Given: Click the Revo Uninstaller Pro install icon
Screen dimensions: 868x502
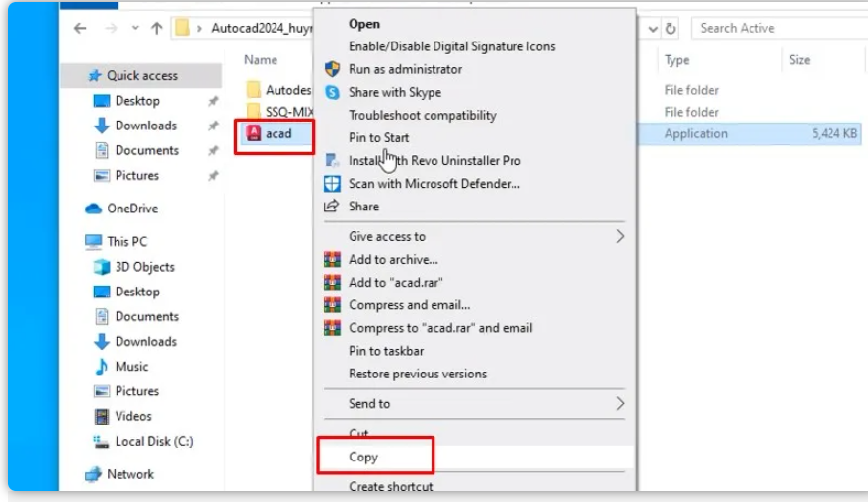Looking at the screenshot, I should [333, 161].
